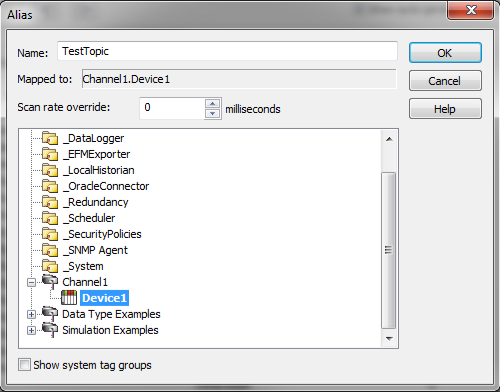Click the Mapped to field
The image size is (500, 392).
[x=239, y=79]
